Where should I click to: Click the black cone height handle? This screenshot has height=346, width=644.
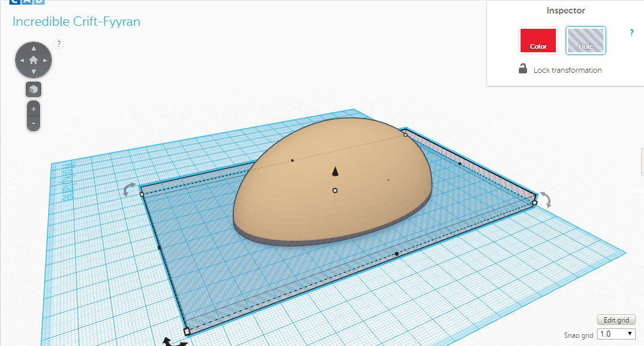point(335,171)
